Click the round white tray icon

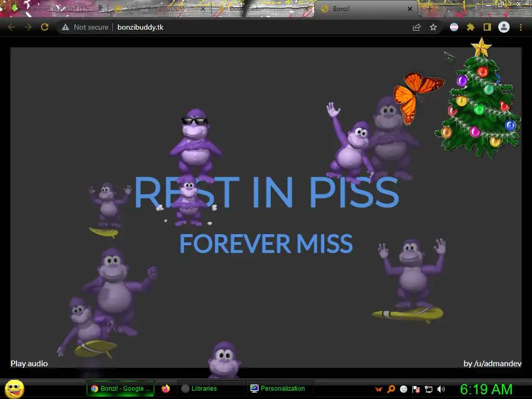[x=403, y=389]
